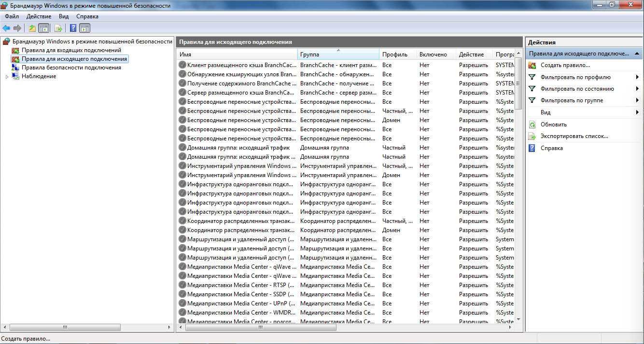
Task: Click 'Экспортировать список...' in the Actions pane
Action: coord(574,136)
